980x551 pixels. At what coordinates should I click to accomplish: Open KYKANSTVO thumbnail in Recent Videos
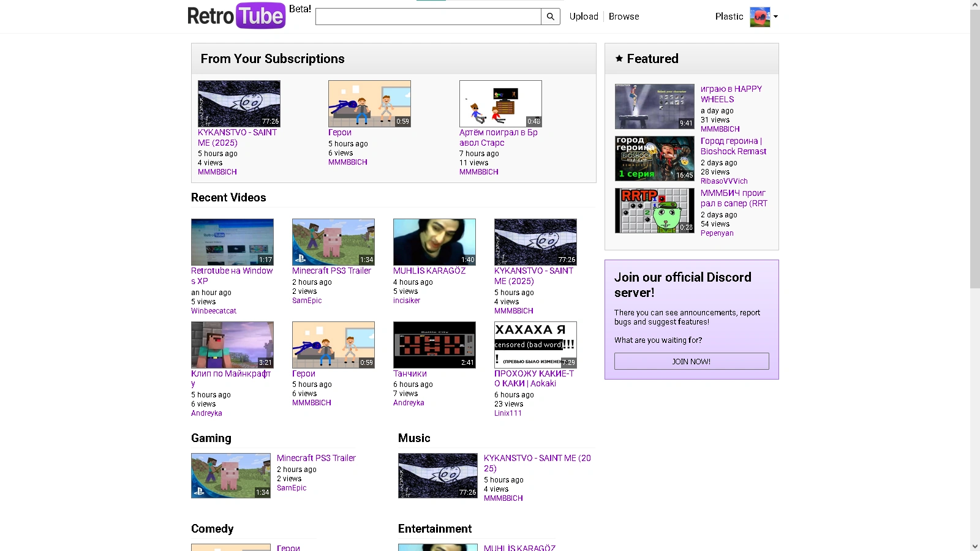[x=535, y=242]
